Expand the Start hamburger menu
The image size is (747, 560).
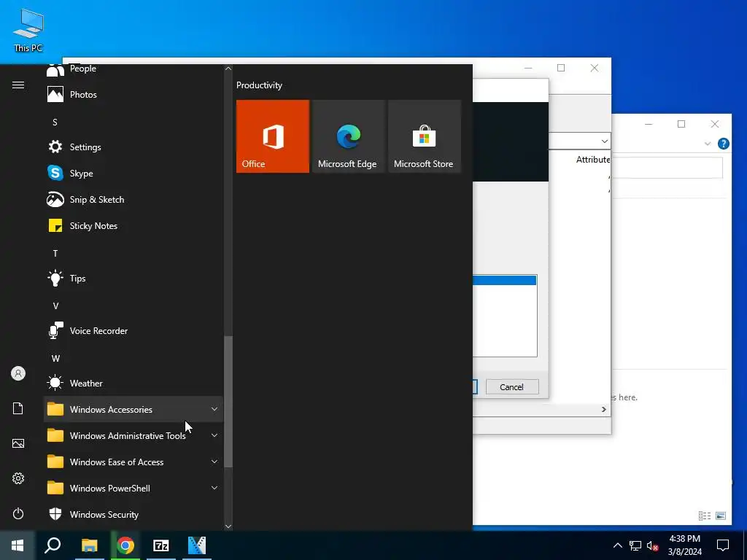pos(18,85)
